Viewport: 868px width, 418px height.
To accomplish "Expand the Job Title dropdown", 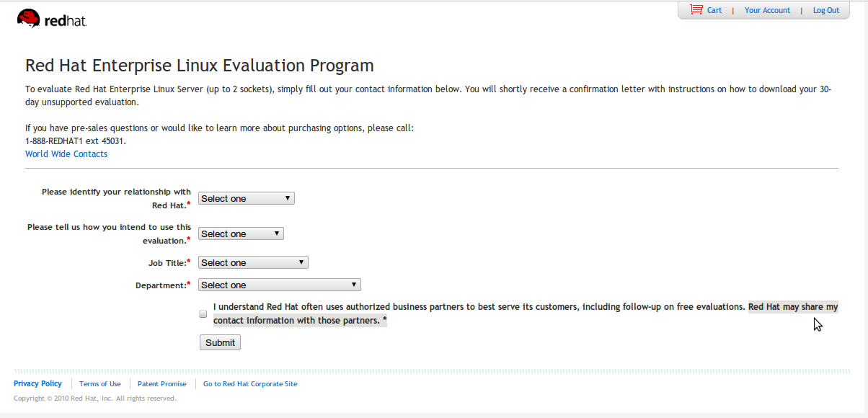I will [x=253, y=262].
